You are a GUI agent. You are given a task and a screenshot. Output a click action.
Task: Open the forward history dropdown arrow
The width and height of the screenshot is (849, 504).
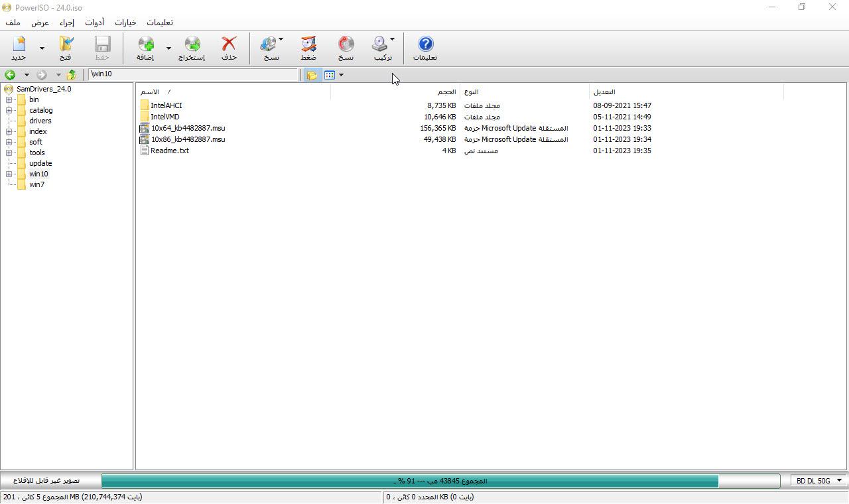(58, 75)
